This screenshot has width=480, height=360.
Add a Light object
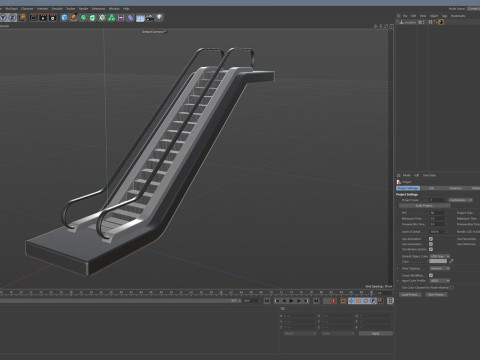click(160, 17)
